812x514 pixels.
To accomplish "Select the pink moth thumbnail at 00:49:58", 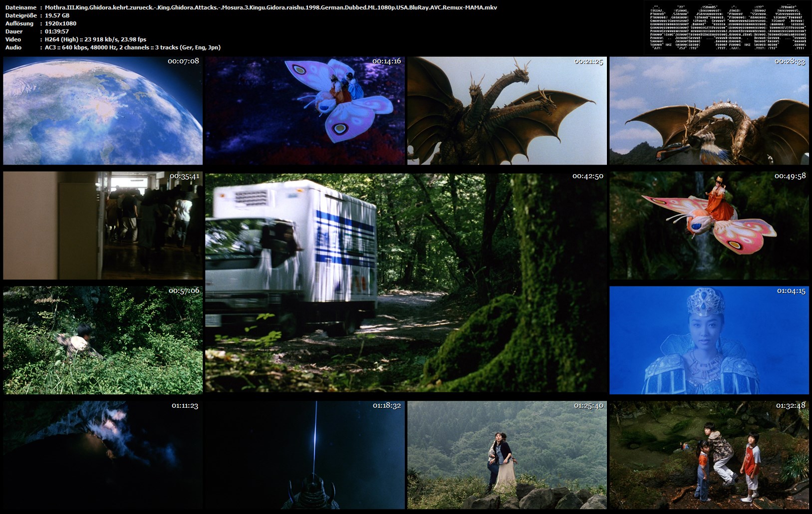I will (x=709, y=226).
